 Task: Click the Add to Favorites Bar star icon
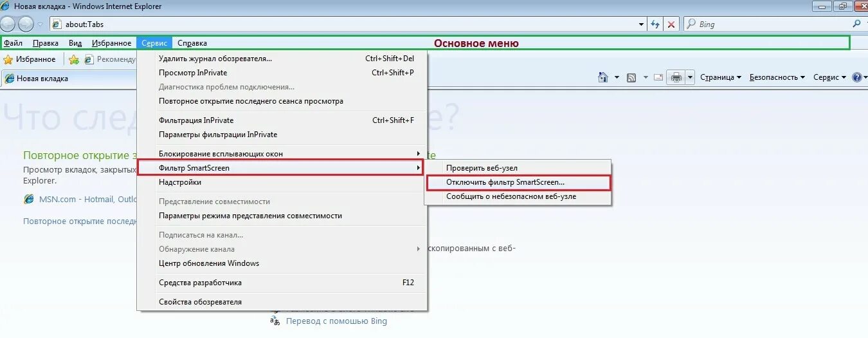(x=74, y=59)
